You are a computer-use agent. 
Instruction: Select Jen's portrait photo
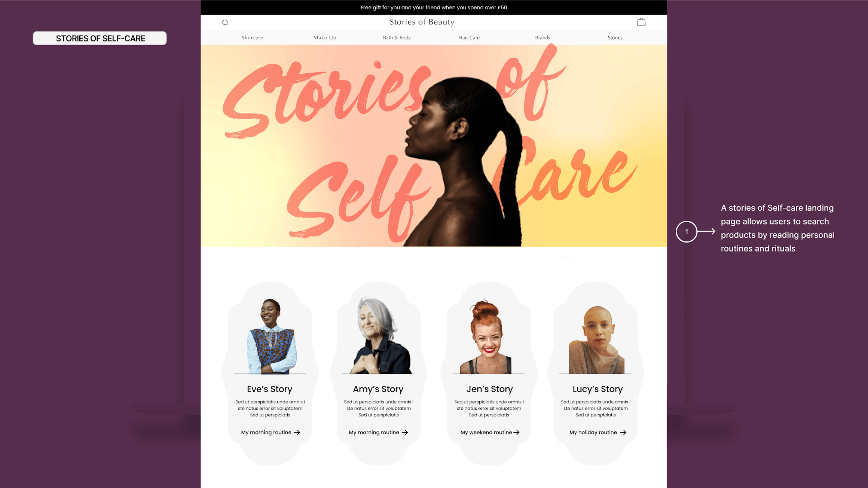[489, 336]
